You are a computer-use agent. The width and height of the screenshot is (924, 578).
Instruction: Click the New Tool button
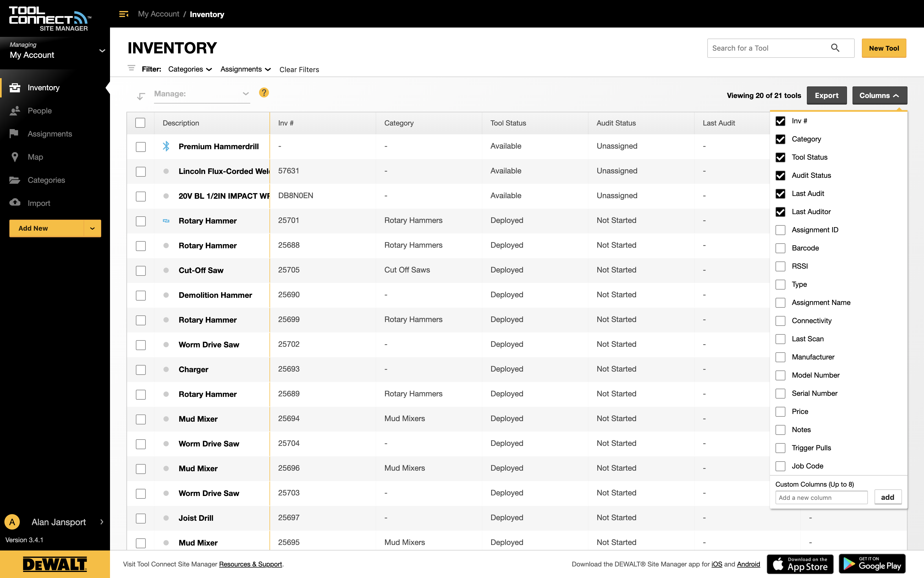click(884, 48)
